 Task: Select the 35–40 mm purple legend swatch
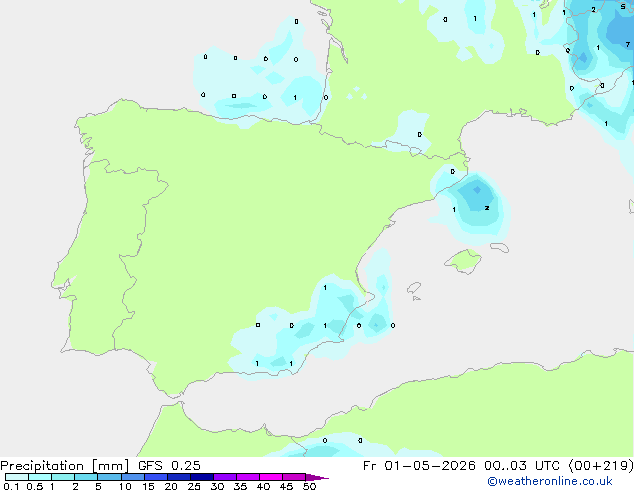coord(248,477)
